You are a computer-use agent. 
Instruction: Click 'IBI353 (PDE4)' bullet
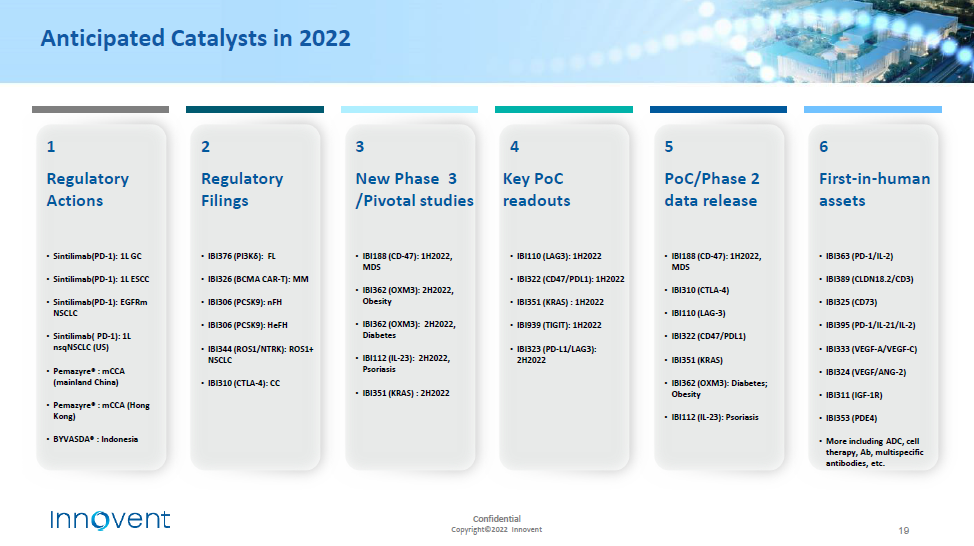click(851, 418)
